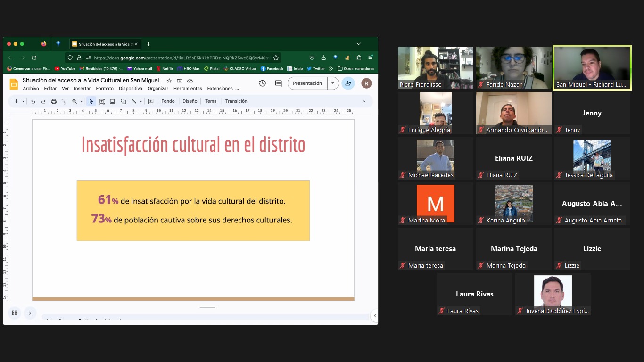Print the presentation using printer icon

tap(54, 101)
